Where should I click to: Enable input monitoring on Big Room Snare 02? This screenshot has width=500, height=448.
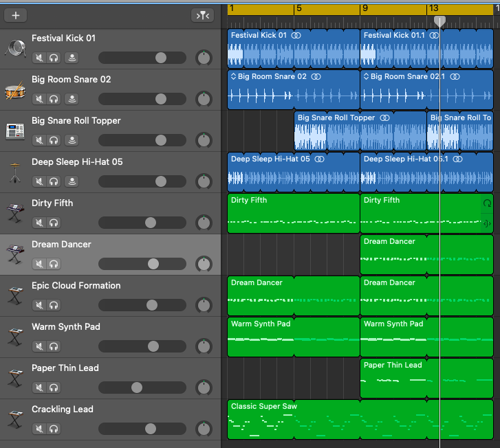coord(72,99)
